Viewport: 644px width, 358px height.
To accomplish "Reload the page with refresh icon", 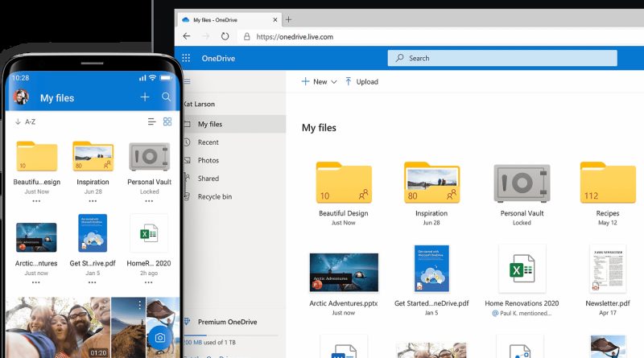I will [x=225, y=36].
